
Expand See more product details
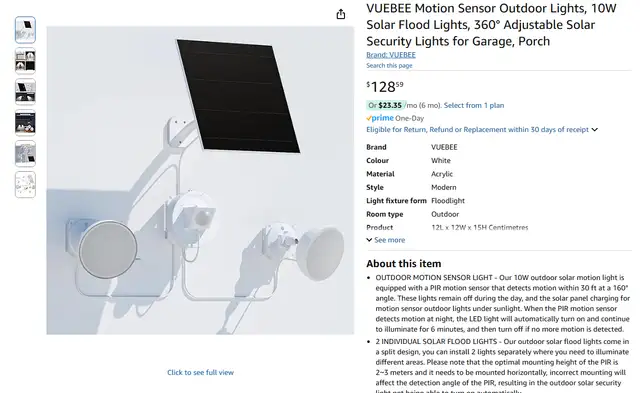click(x=386, y=240)
